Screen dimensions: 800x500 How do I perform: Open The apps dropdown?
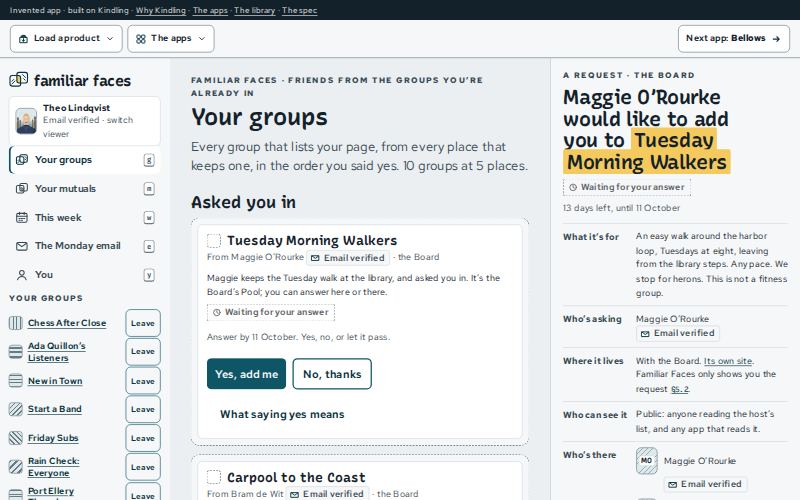(170, 39)
